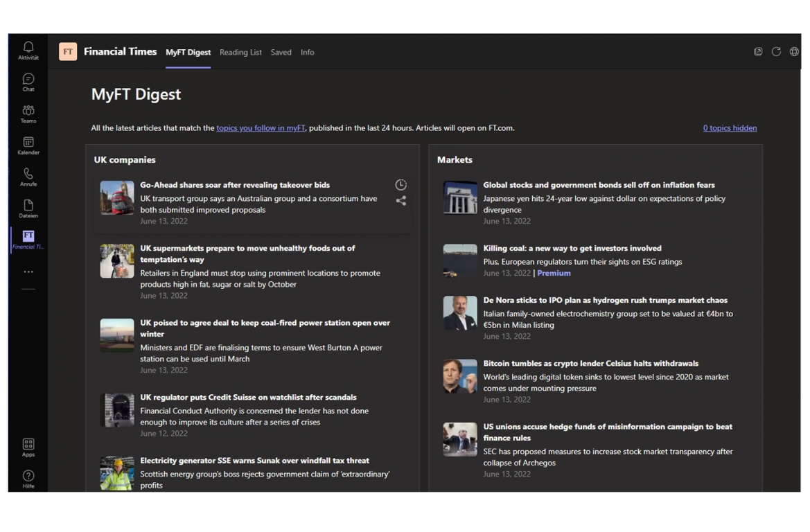Click 'SEC has proposed measures' summary text
810x532 pixels.
(x=608, y=457)
